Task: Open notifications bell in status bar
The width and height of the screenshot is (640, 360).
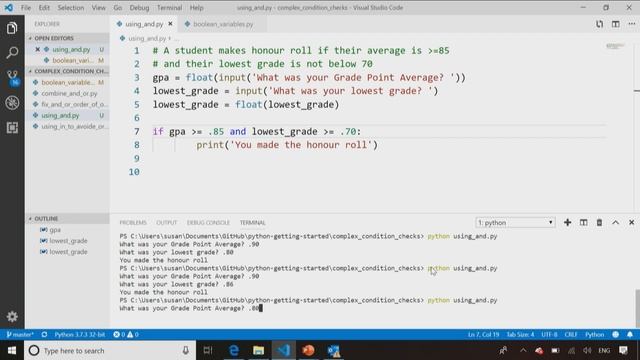Action: click(x=630, y=335)
